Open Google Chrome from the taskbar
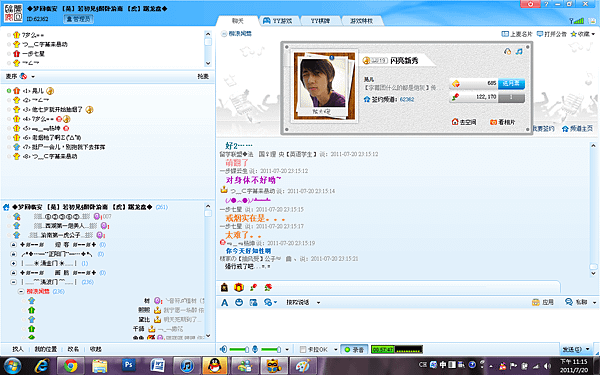Image resolution: width=600 pixels, height=375 pixels. (x=70, y=365)
